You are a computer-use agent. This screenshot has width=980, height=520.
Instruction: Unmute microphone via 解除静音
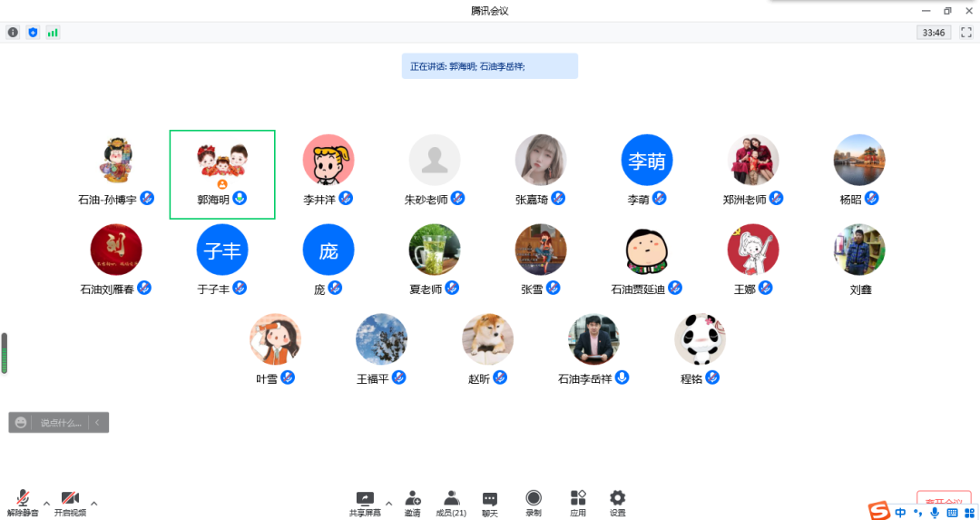23,503
